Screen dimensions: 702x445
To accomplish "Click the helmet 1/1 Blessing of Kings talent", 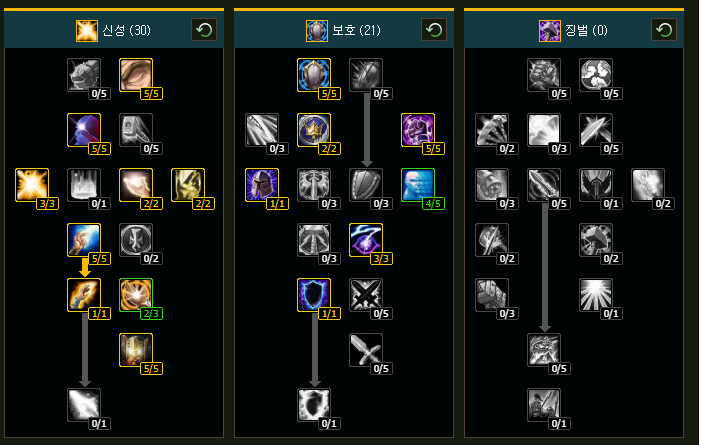I will click(262, 185).
